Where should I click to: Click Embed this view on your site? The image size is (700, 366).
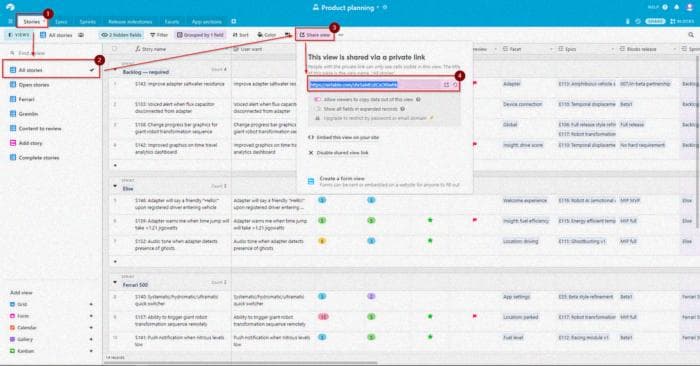pos(344,137)
